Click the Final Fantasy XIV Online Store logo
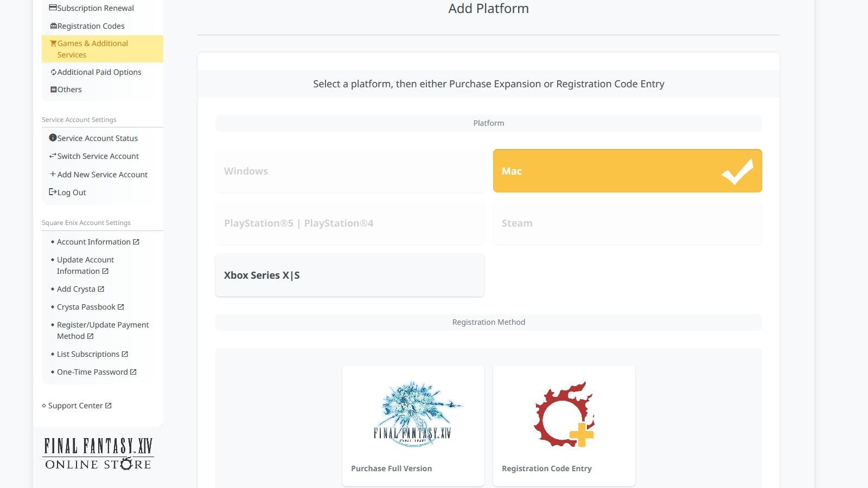868x488 pixels. point(98,454)
